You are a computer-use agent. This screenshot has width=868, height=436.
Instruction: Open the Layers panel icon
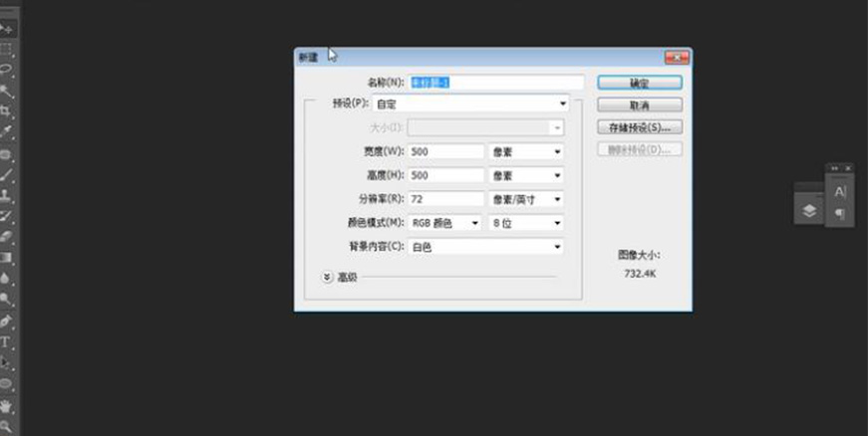pyautogui.click(x=809, y=210)
